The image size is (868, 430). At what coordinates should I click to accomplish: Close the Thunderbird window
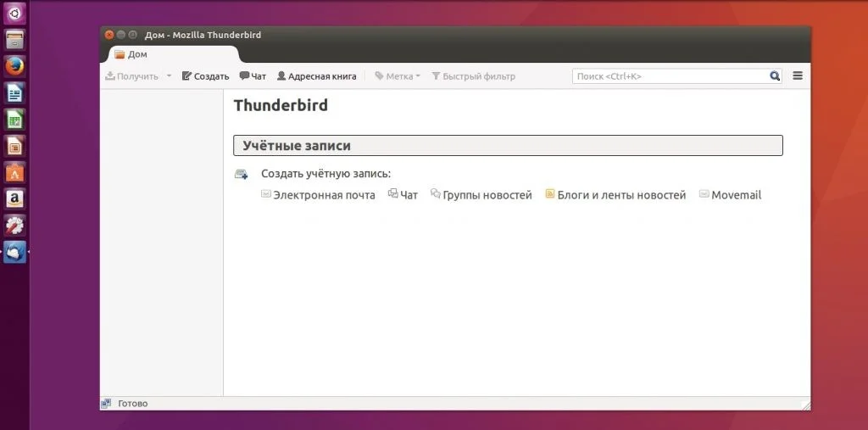pos(109,35)
